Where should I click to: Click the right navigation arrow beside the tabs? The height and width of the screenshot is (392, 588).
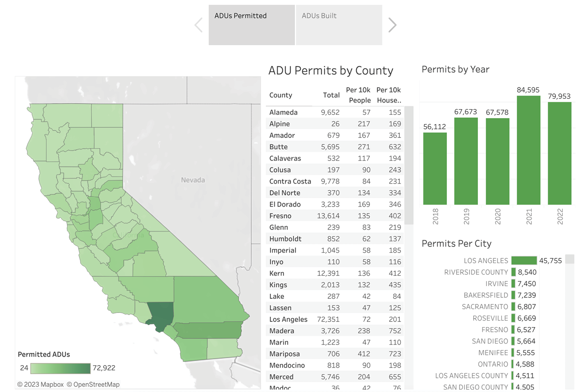click(392, 24)
